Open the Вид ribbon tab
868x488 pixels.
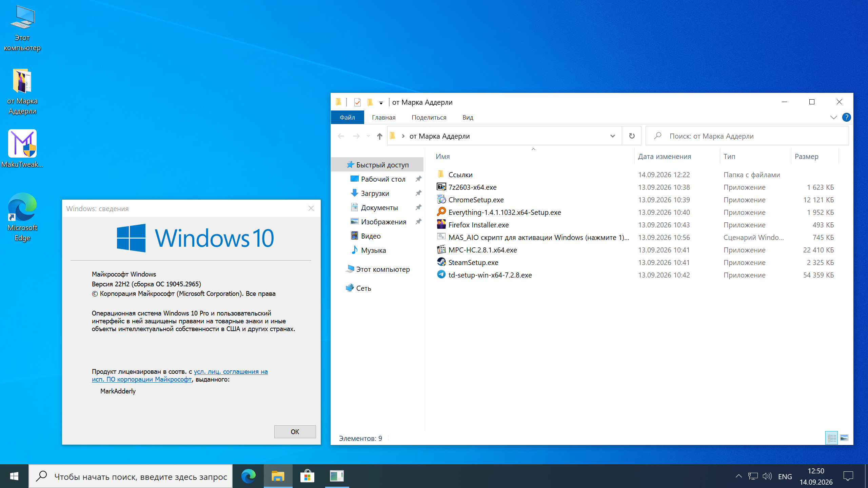tap(468, 117)
